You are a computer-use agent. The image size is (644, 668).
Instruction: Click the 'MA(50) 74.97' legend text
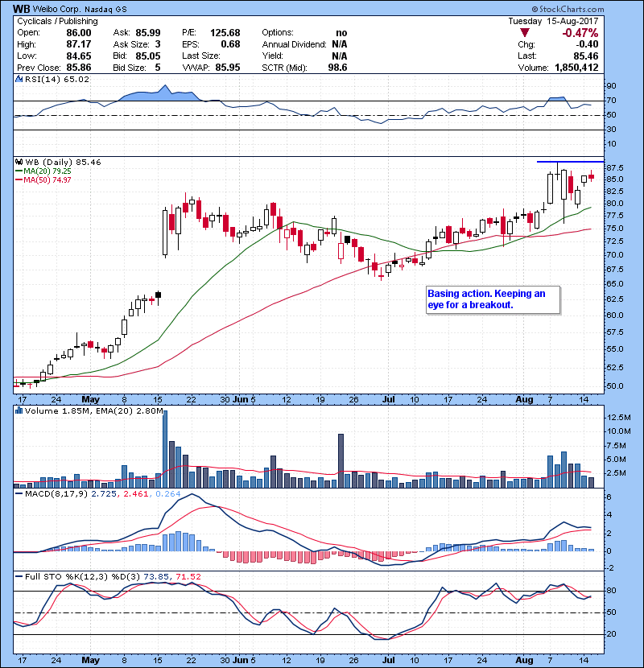click(47, 180)
